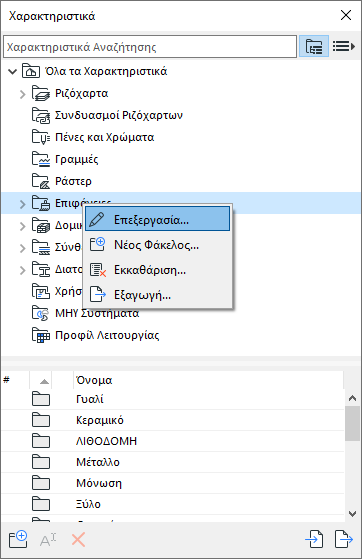362x559 pixels.
Task: Choose Νέος Φάκελος... from the context menu
Action: (x=157, y=245)
